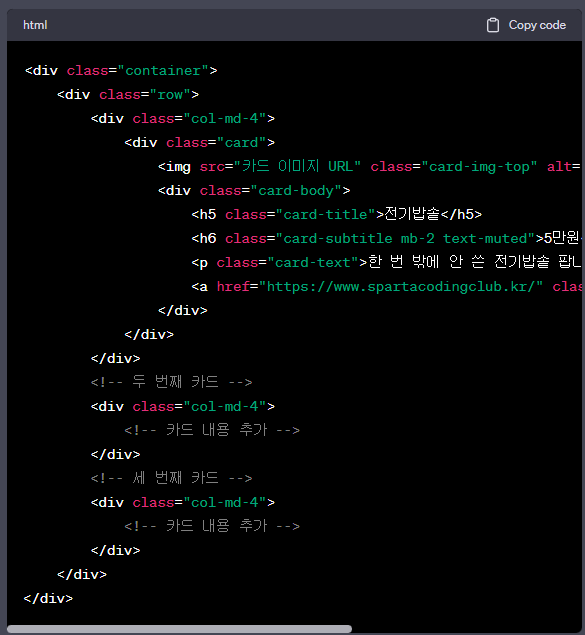Click the spartacodingclub.kr URL in the href
585x635 pixels.
coord(400,286)
